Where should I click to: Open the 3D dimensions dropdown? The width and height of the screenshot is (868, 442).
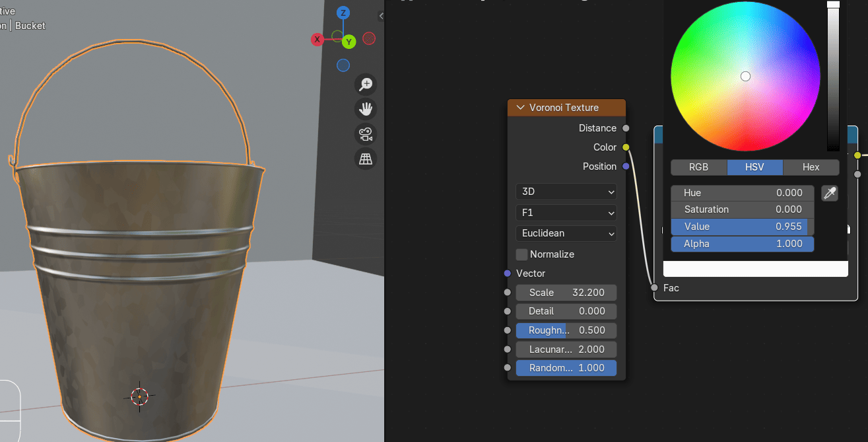click(566, 192)
